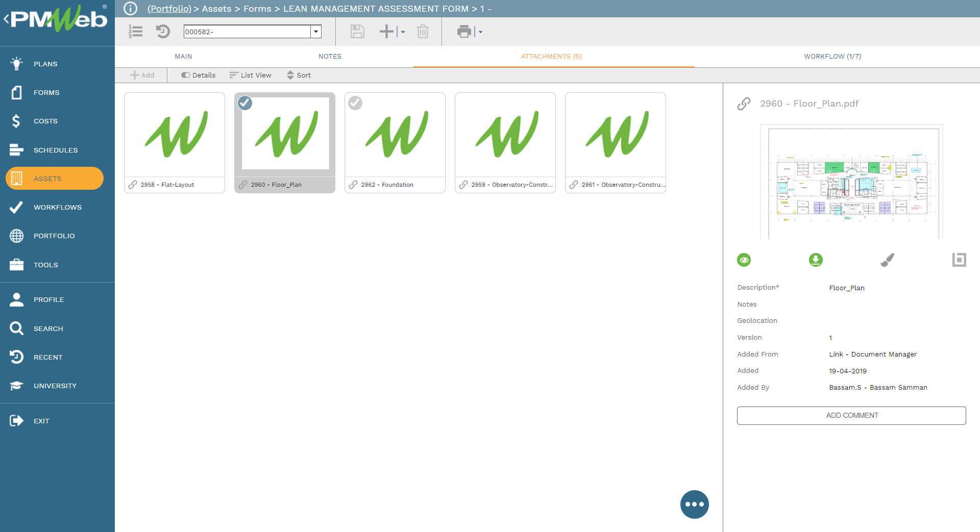Viewport: 980px width, 532px height.
Task: Print using the printer icon
Action: point(464,32)
